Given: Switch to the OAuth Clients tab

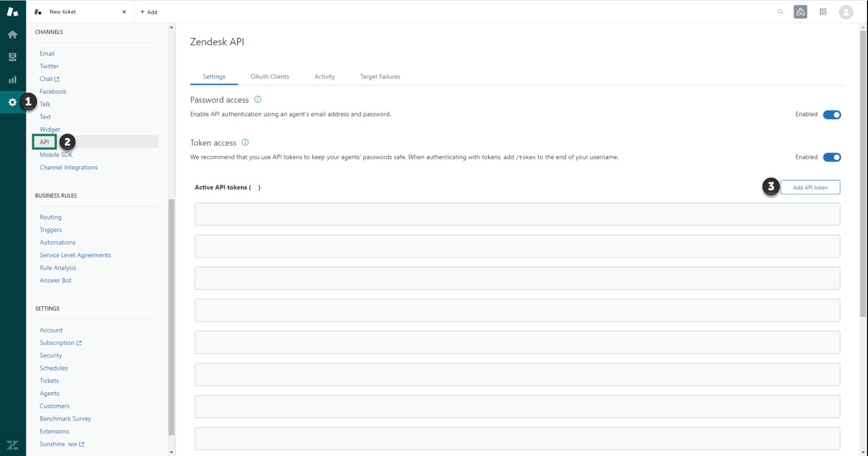Looking at the screenshot, I should coord(270,77).
